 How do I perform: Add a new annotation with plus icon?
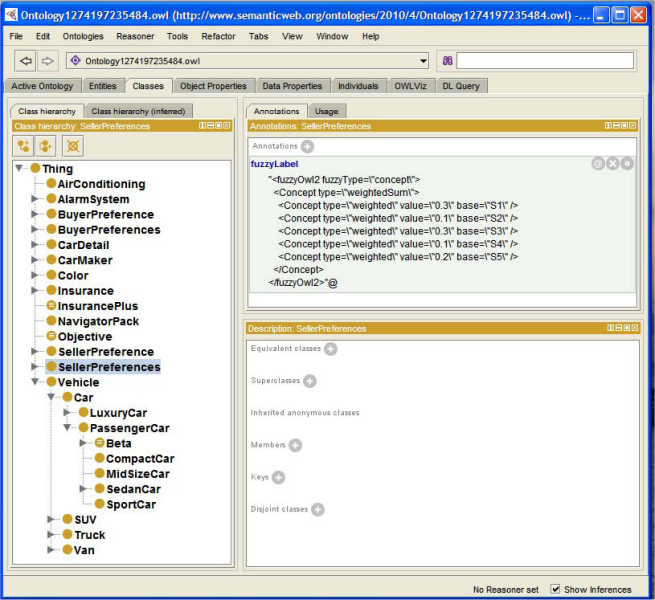click(x=307, y=146)
